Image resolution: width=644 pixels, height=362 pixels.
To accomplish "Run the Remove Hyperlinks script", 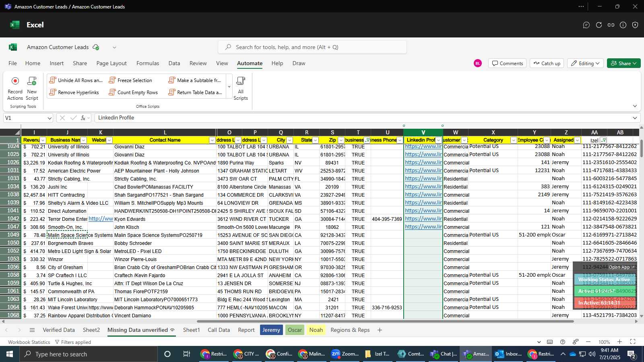I will click(x=74, y=93).
